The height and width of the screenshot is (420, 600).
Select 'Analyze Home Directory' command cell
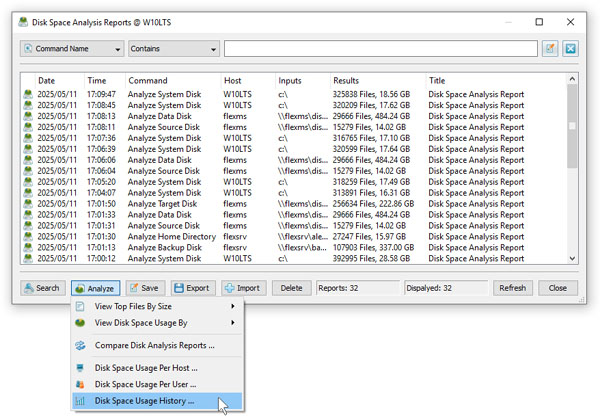[x=172, y=237]
